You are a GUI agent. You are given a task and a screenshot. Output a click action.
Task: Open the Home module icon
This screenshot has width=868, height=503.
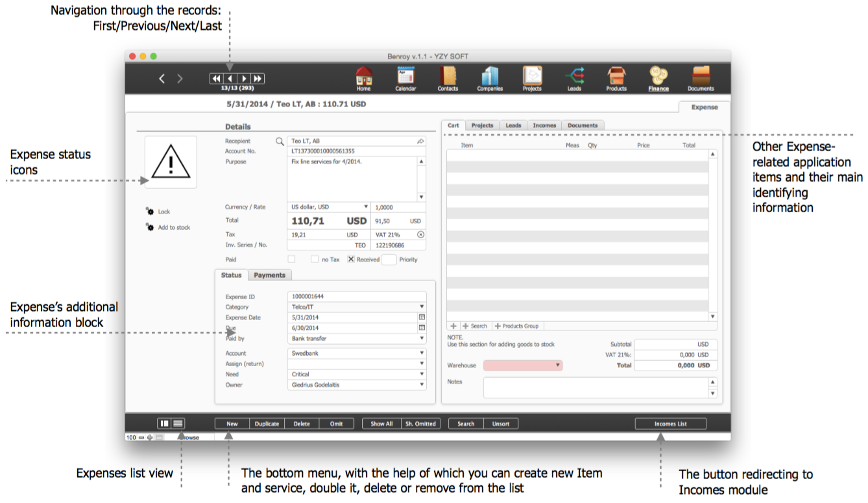click(x=364, y=77)
